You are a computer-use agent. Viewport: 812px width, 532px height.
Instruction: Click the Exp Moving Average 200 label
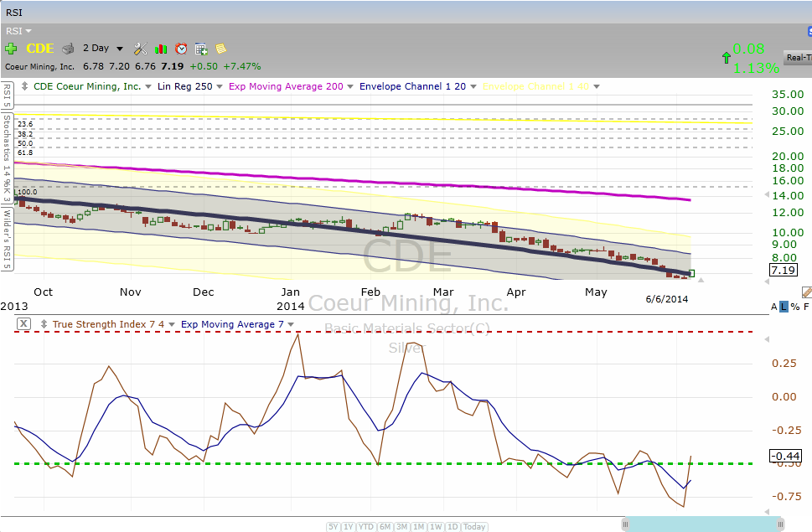(x=286, y=86)
